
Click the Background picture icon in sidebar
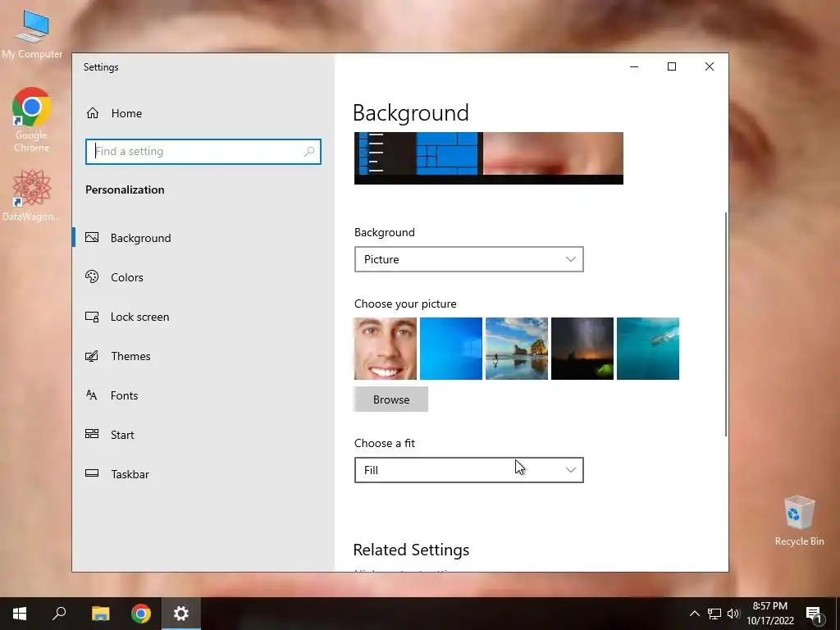point(92,237)
